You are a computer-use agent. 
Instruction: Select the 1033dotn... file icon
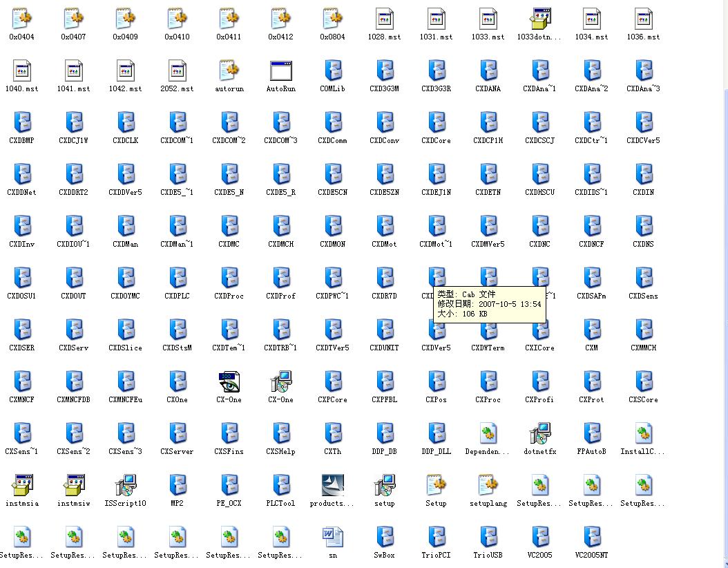click(x=539, y=19)
